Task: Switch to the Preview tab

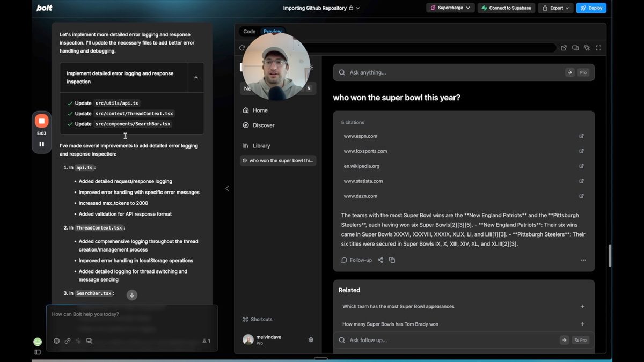Action: (272, 32)
